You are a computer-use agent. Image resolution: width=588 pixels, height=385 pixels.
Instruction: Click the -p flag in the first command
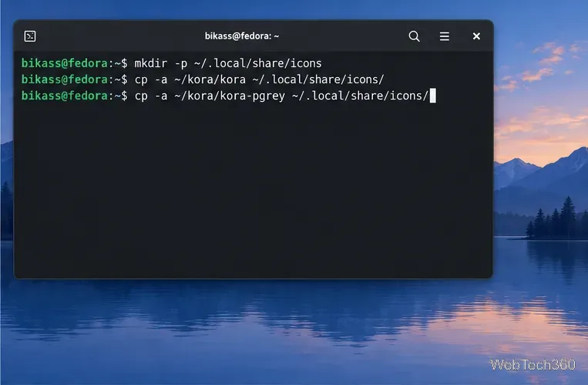tap(181, 63)
